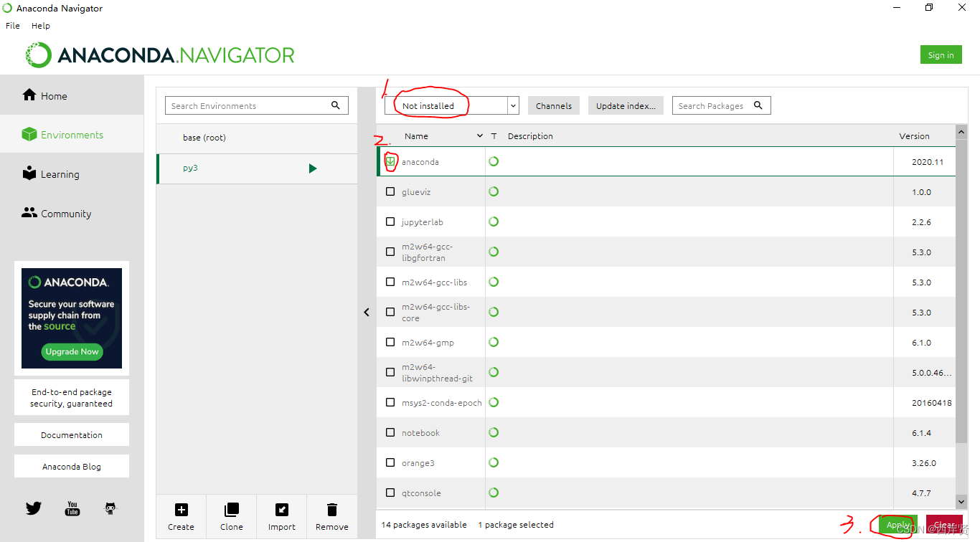Check the m2w64-gcc-libs checkbox

pos(390,282)
